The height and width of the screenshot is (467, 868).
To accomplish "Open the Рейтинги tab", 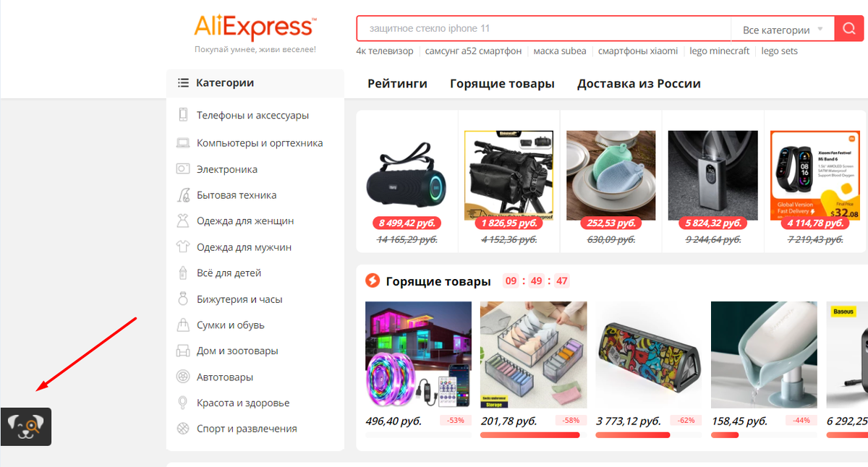I will [x=397, y=84].
